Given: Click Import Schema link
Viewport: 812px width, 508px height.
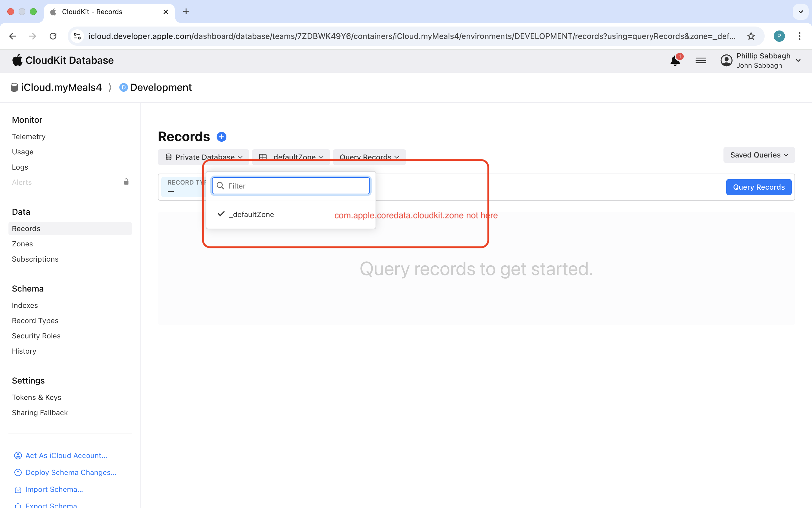Looking at the screenshot, I should (49, 489).
